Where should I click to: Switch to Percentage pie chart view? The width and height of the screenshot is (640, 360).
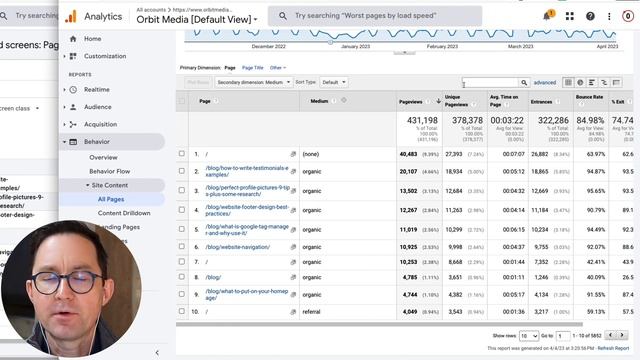pyautogui.click(x=580, y=82)
